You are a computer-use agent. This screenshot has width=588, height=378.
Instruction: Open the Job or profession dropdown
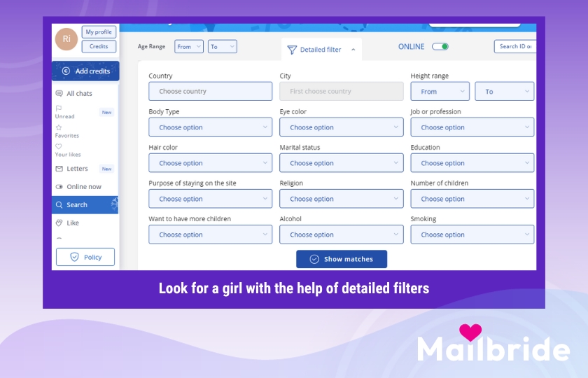click(472, 127)
